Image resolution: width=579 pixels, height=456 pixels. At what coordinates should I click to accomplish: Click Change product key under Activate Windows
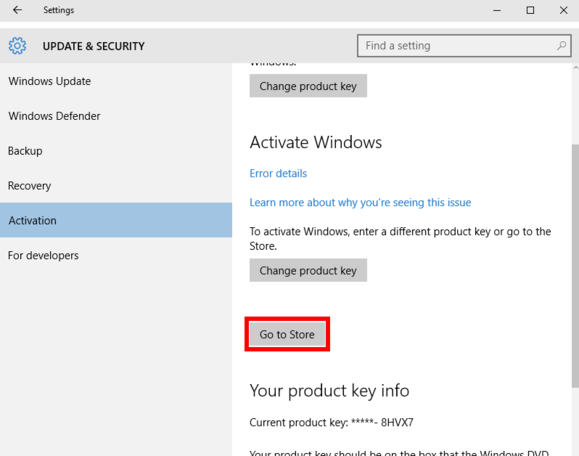pyautogui.click(x=308, y=270)
